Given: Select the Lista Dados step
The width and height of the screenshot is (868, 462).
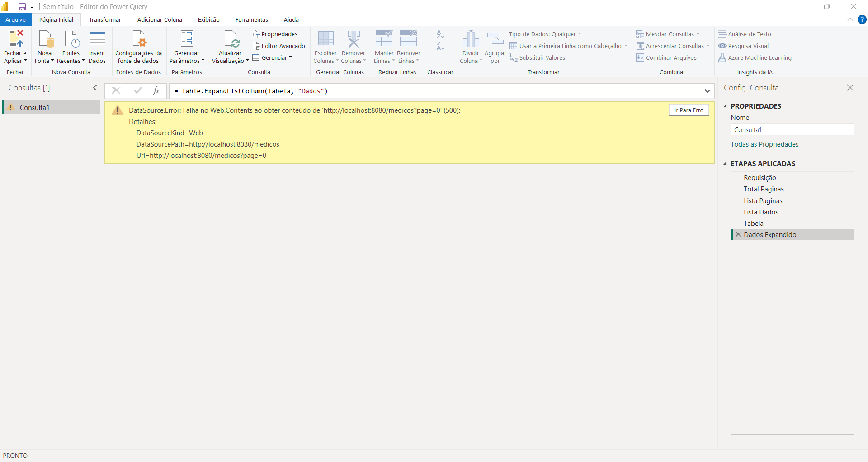Looking at the screenshot, I should pos(793,212).
